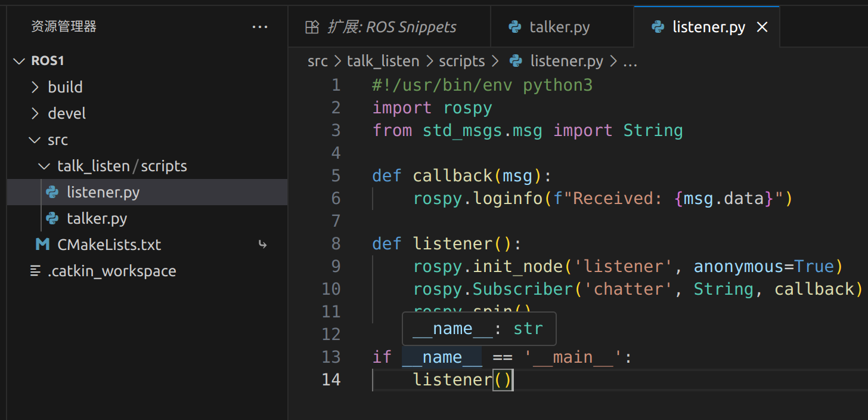This screenshot has height=420, width=868.
Task: Click the CMake M icon for CMakeLists.txt
Action: point(42,245)
